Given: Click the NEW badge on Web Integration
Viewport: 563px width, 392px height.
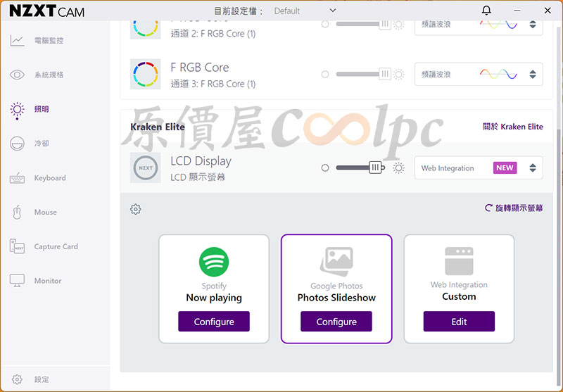Looking at the screenshot, I should (505, 167).
